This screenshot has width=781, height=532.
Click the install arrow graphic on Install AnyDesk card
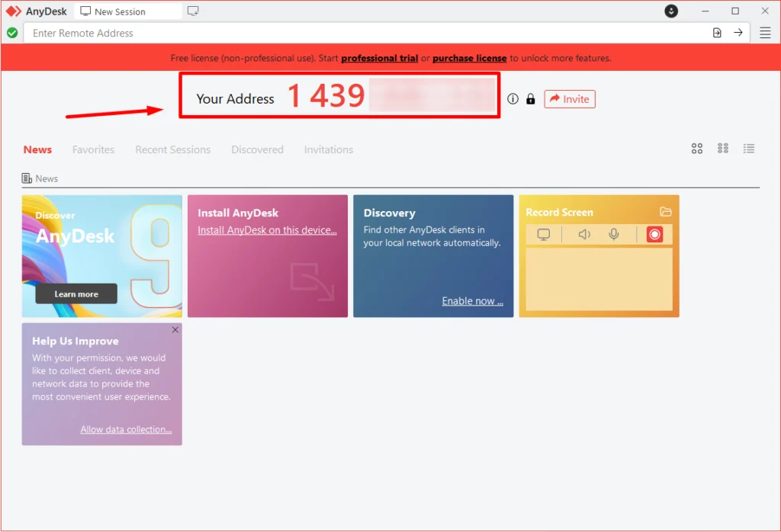pos(312,282)
